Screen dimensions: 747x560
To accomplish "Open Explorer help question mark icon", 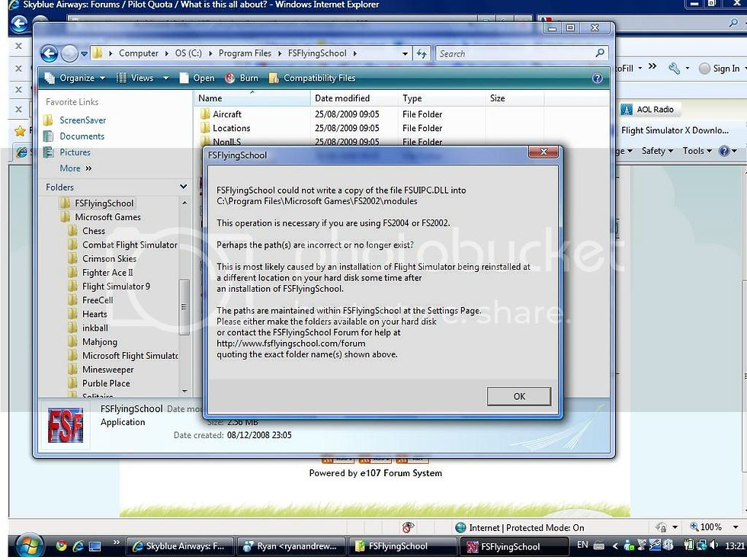I will tap(597, 78).
